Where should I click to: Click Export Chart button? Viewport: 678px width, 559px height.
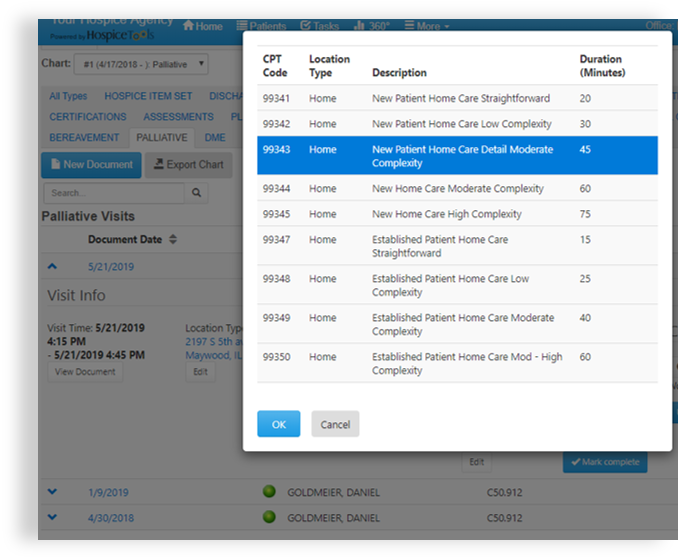(x=188, y=165)
